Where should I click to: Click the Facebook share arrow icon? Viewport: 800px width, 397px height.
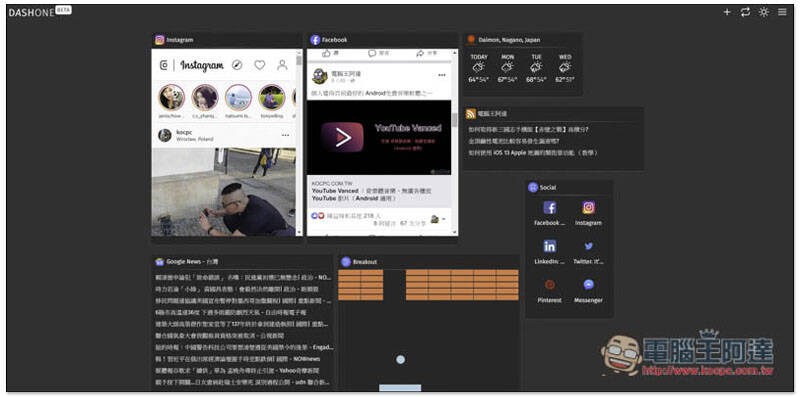(x=420, y=53)
